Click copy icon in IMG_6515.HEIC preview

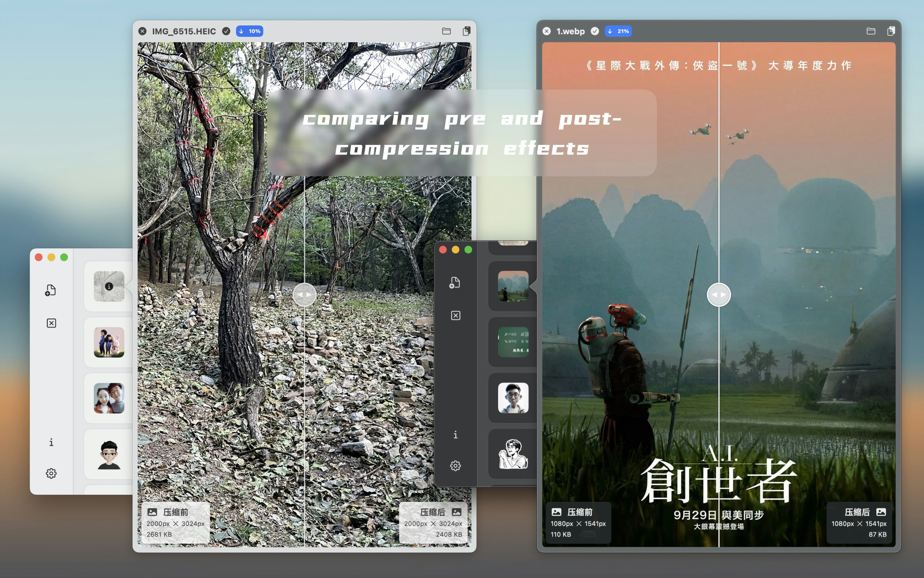click(x=467, y=31)
